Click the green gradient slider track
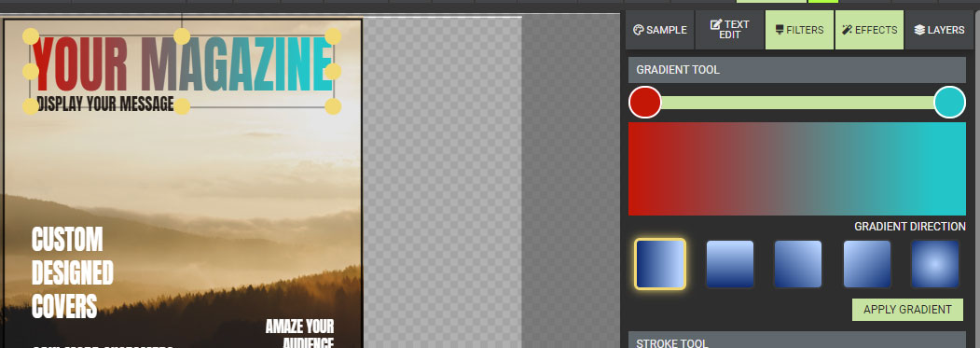Image resolution: width=980 pixels, height=348 pixels. (797, 103)
